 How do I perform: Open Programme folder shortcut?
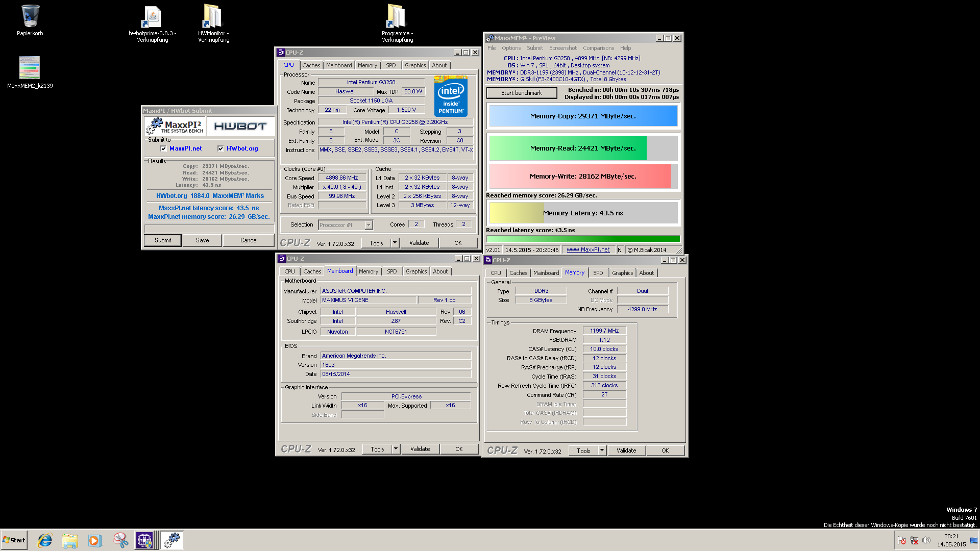397,23
